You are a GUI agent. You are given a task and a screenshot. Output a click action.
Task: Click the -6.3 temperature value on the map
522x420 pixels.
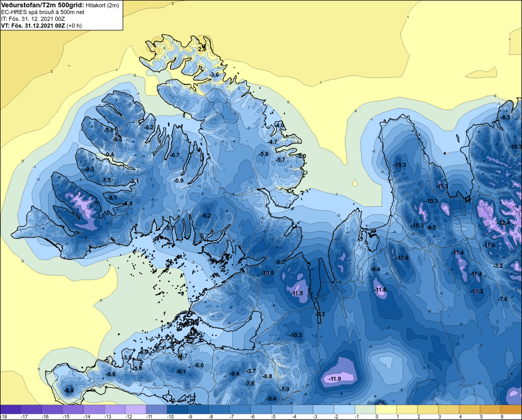tap(320, 314)
